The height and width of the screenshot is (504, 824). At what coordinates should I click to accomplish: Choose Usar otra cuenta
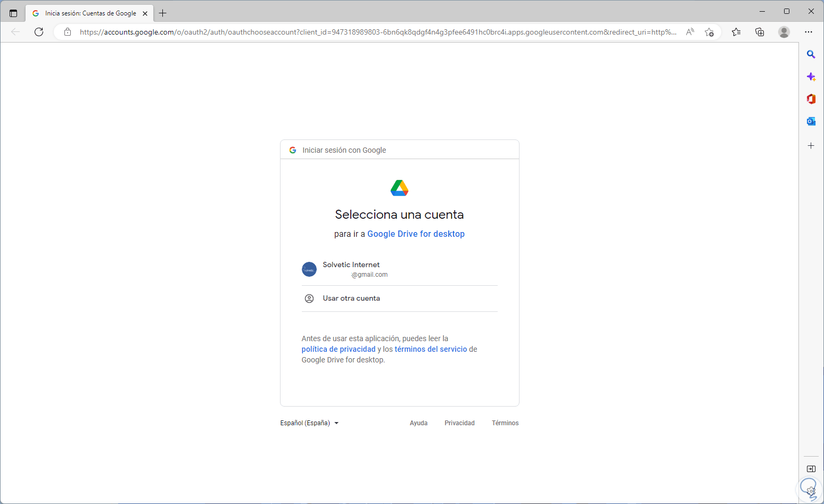[400, 299]
